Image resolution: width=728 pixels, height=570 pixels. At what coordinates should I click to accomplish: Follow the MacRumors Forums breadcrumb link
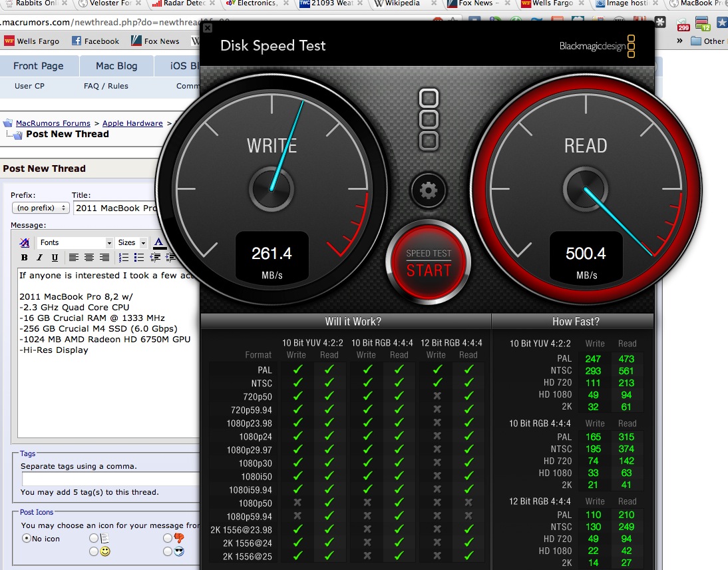[x=53, y=123]
